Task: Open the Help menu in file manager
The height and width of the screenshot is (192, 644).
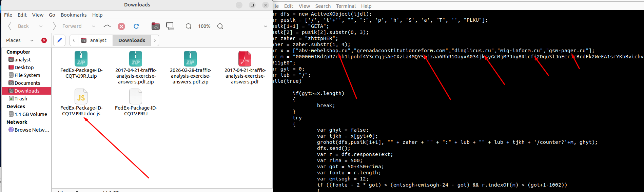Action: click(x=97, y=15)
